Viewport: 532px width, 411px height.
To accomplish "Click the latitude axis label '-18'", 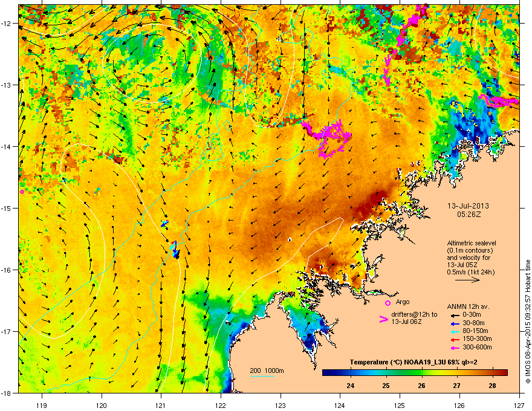I will [6, 393].
